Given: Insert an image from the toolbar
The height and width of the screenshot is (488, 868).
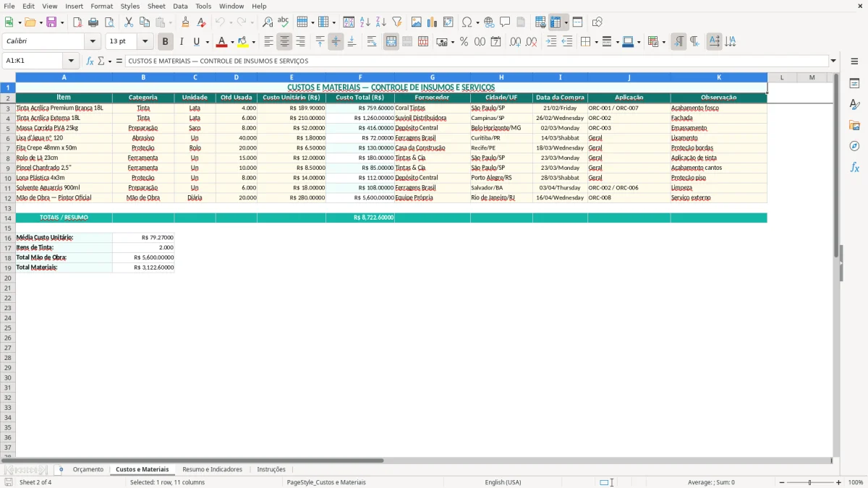Looking at the screenshot, I should 417,22.
